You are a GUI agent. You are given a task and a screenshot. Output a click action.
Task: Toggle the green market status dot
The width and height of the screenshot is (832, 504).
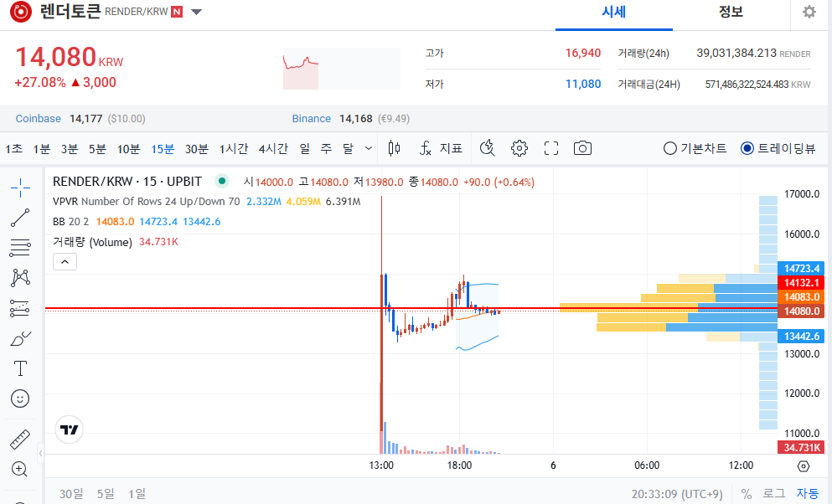point(222,181)
